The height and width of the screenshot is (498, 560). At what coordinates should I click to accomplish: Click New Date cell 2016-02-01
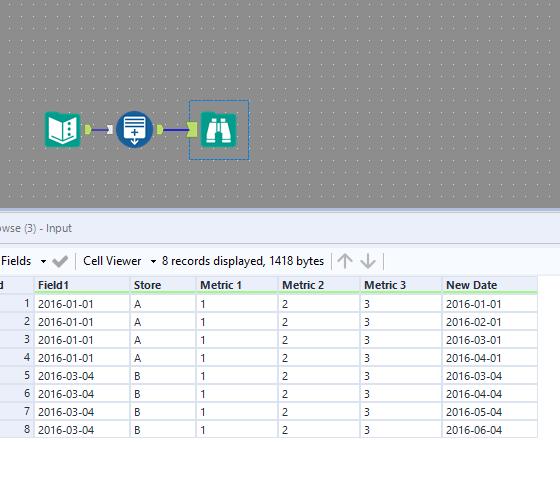click(x=490, y=322)
